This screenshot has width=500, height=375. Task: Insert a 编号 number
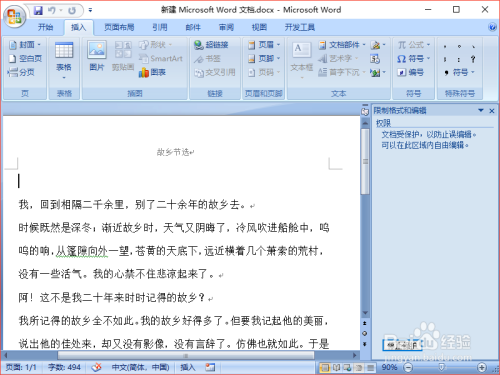[410, 72]
